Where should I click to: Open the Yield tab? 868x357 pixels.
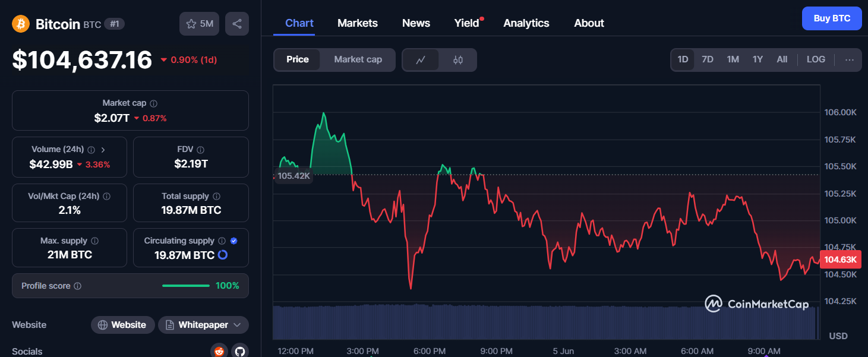(467, 23)
